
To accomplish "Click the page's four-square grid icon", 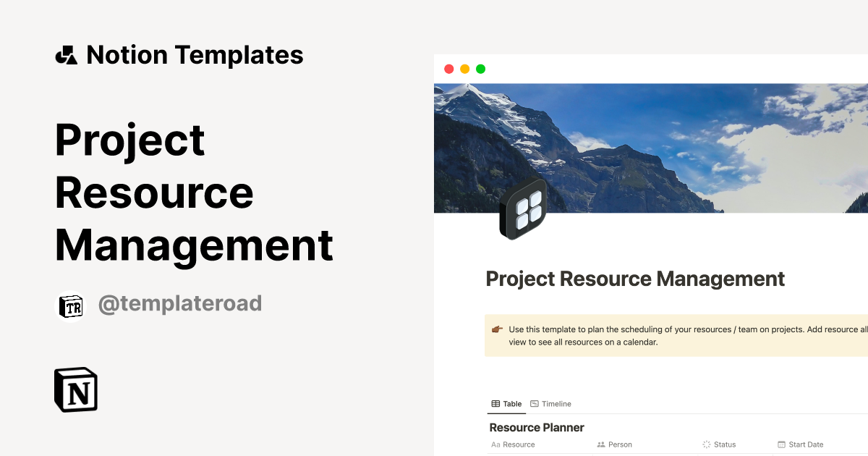I will pos(523,208).
